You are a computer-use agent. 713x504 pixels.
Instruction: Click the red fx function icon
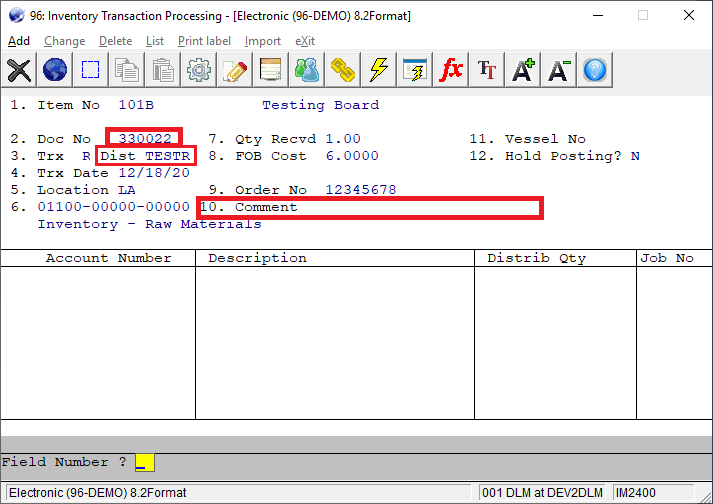(x=450, y=70)
